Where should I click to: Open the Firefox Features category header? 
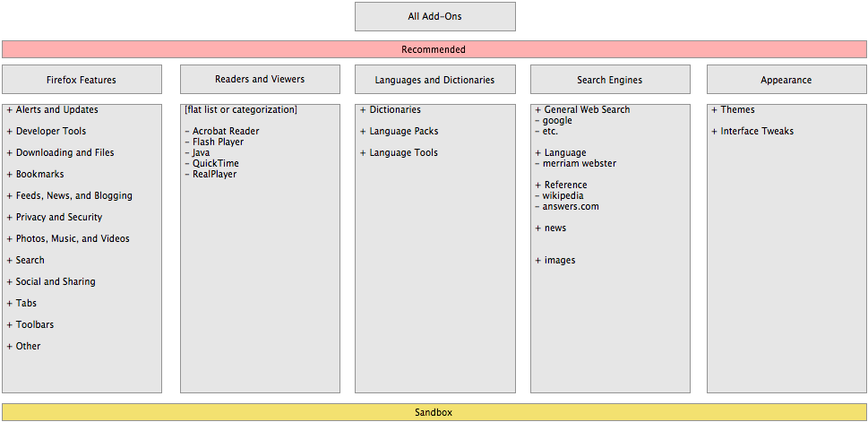tap(82, 80)
